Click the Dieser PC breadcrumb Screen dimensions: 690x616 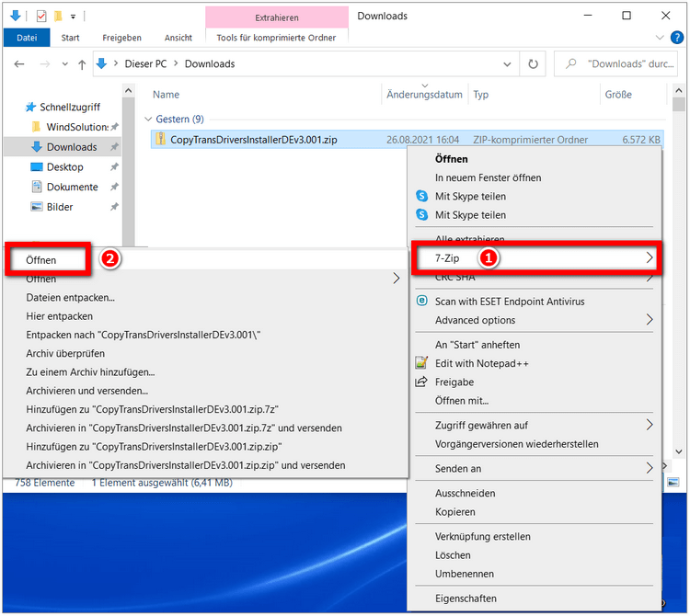[145, 64]
